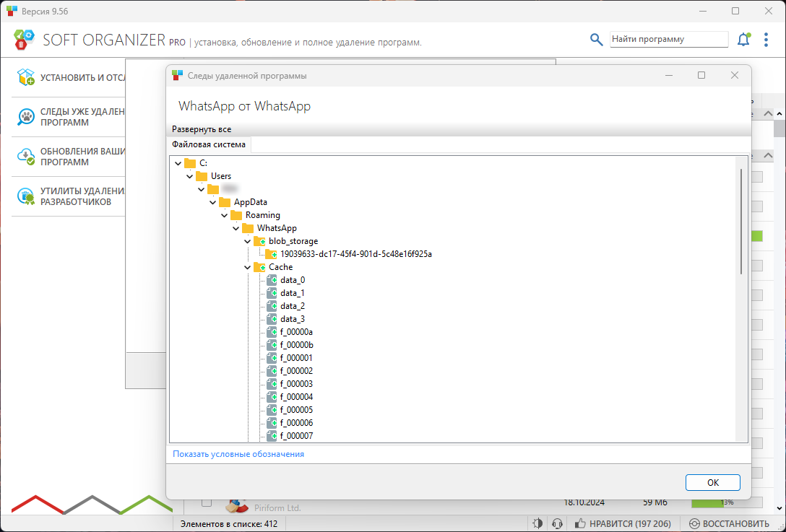
Task: Collapse the blob_storage tree node
Action: click(x=247, y=241)
